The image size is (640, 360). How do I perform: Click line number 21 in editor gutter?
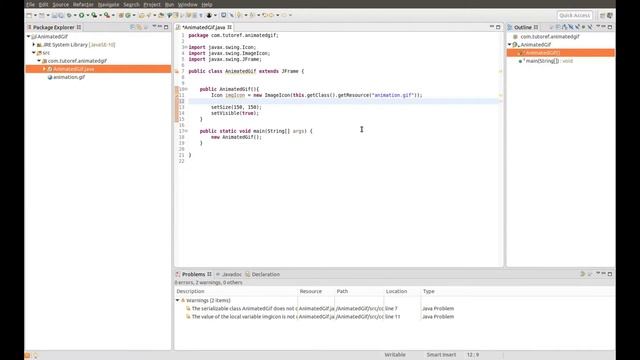(x=181, y=155)
